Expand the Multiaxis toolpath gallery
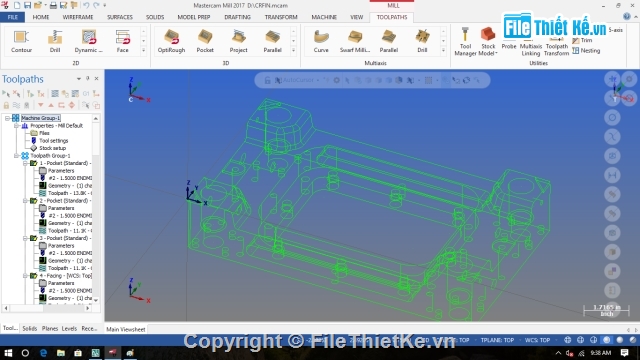 [x=443, y=51]
